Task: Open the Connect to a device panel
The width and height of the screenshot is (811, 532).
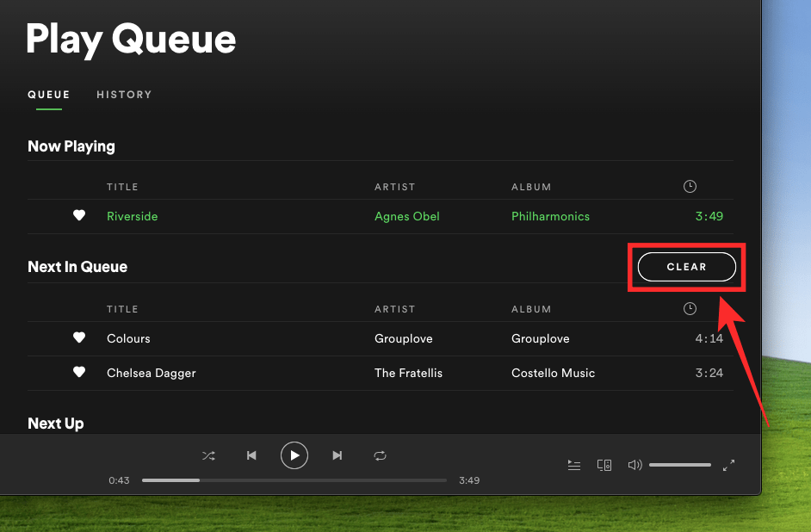Action: point(604,465)
